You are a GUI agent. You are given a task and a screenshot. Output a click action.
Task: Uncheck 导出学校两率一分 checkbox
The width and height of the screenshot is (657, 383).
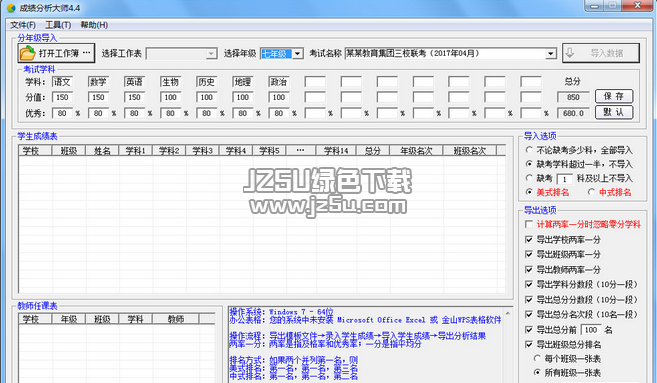point(529,240)
